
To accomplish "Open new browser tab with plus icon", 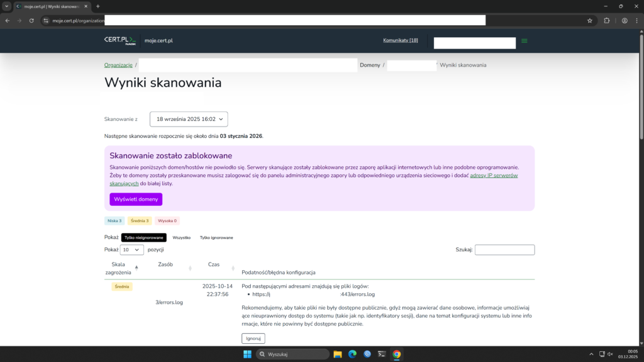I will [x=97, y=6].
